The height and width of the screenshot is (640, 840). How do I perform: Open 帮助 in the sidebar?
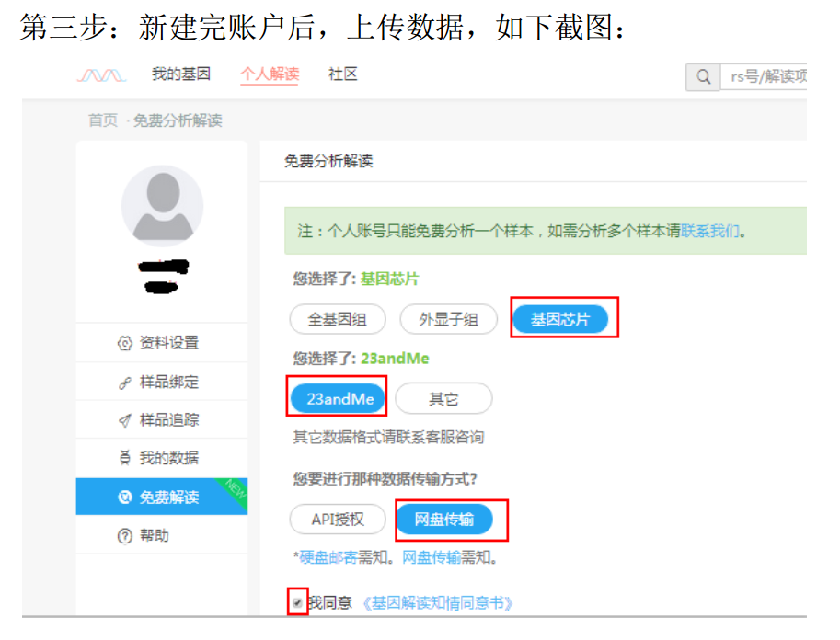[x=162, y=535]
